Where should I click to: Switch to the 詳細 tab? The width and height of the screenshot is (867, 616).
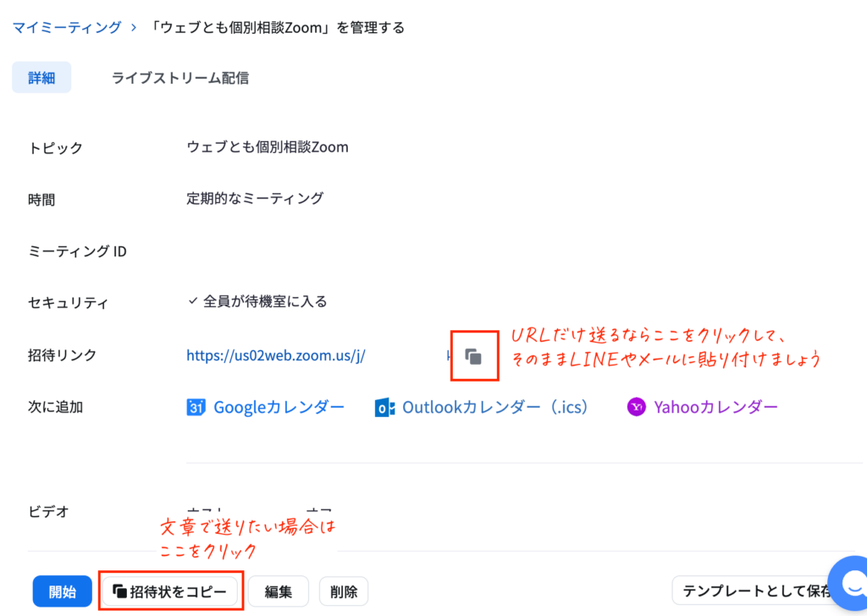click(x=41, y=78)
